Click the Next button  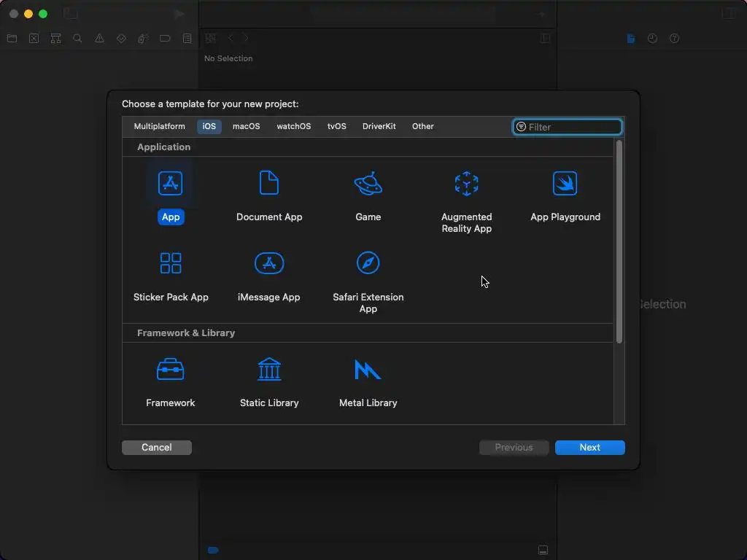[x=589, y=447]
